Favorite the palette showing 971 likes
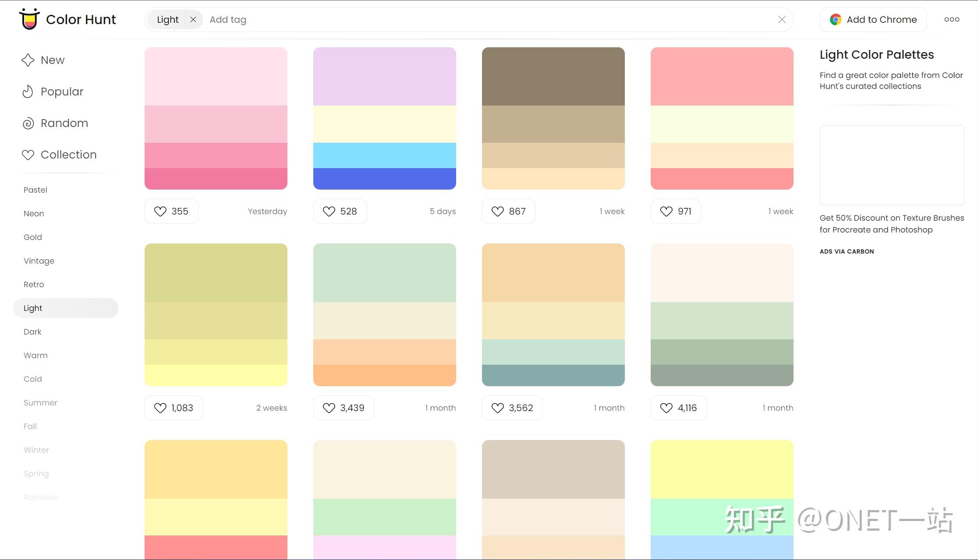The height and width of the screenshot is (560, 978). point(666,211)
